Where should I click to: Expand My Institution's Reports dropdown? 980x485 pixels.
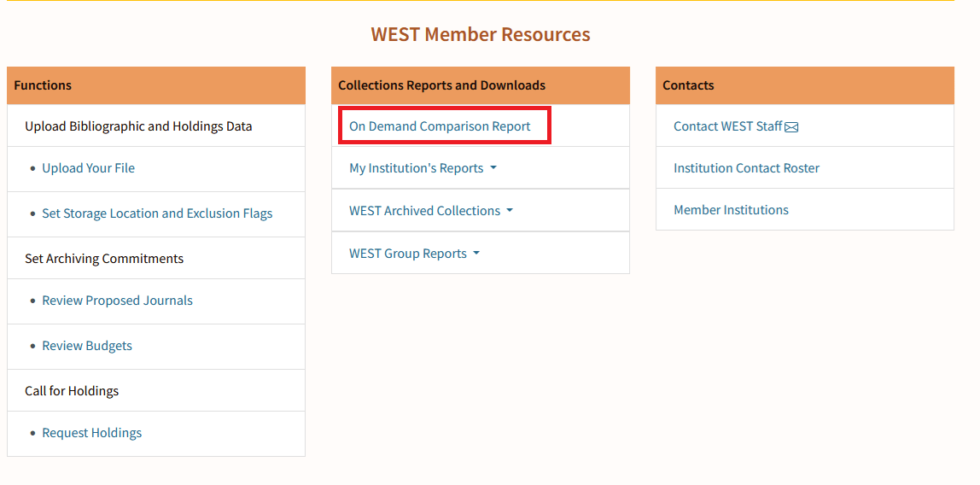coord(423,168)
